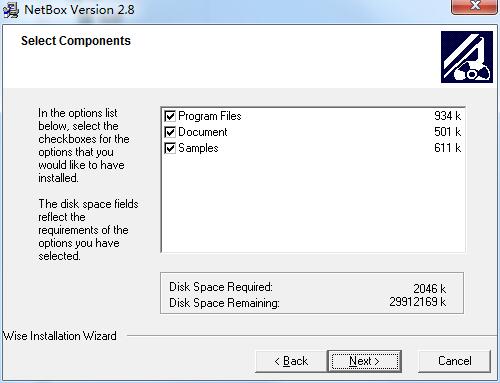Proceed with the Next button

(x=364, y=361)
